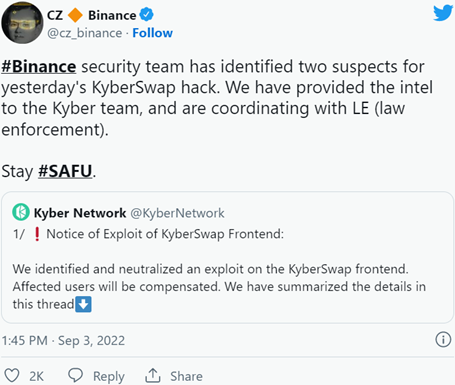This screenshot has height=385, width=455.
Task: Open the #SAFU hashtag link
Action: tap(65, 171)
